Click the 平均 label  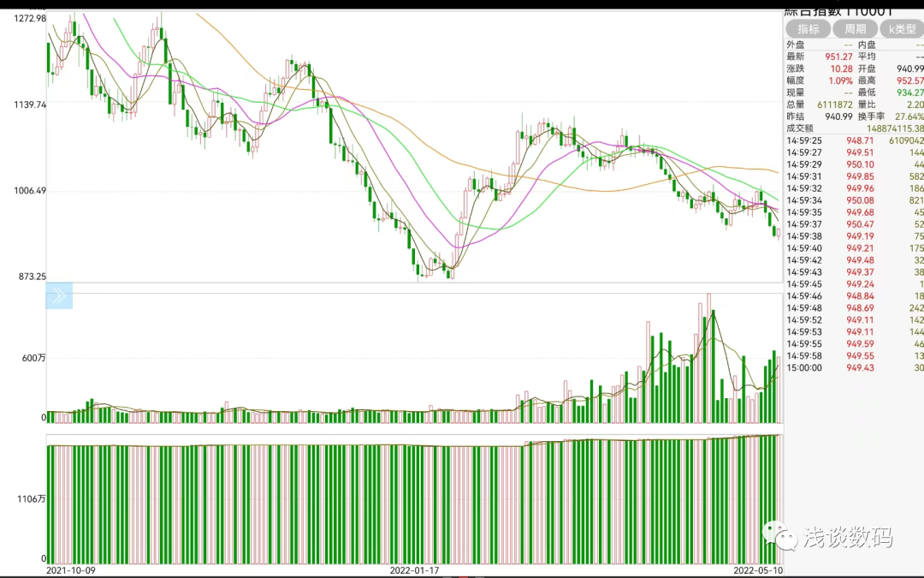tap(867, 57)
